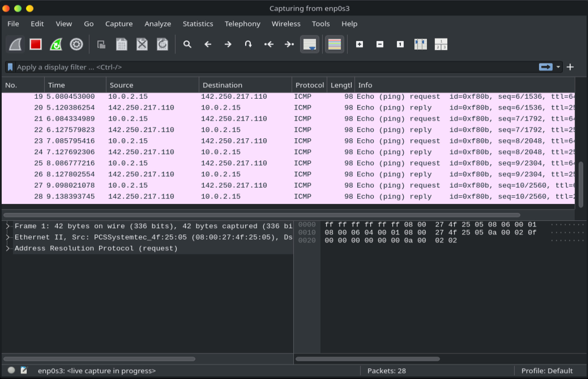Click the display filter input field
This screenshot has width=588, height=379.
click(x=276, y=67)
